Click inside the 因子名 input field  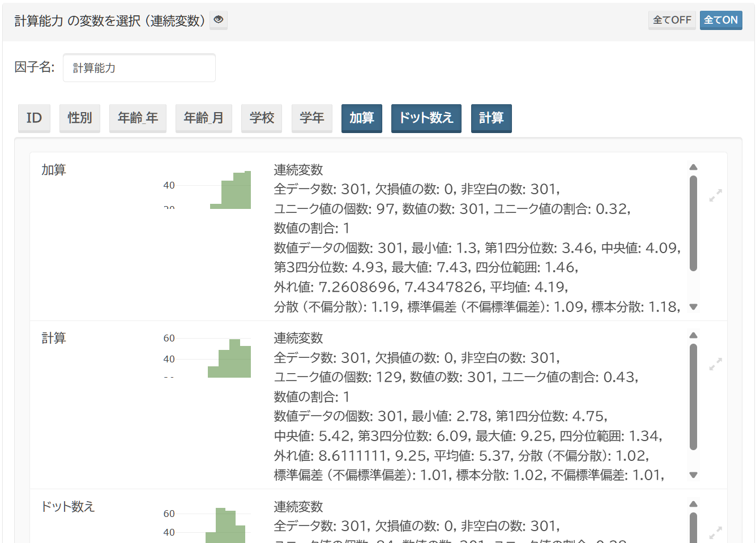pos(139,67)
